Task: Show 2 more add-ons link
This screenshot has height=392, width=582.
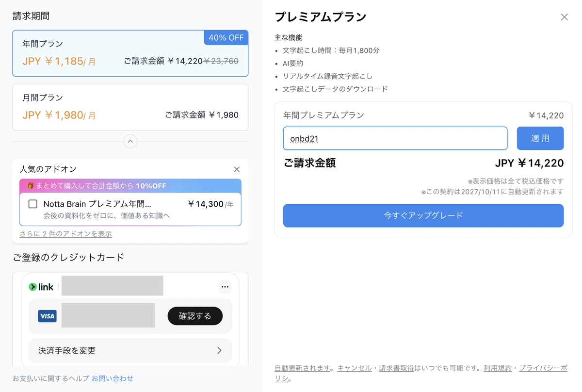Action: [65, 234]
